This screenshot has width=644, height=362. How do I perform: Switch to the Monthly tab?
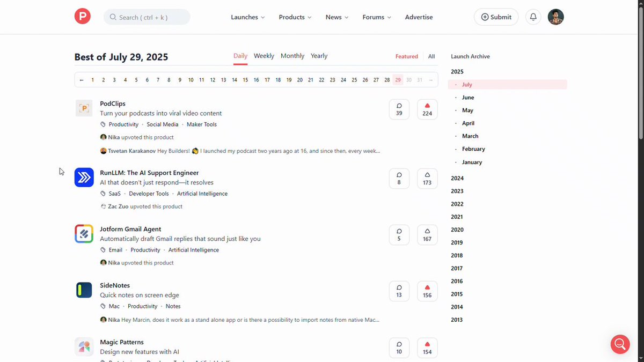click(292, 56)
